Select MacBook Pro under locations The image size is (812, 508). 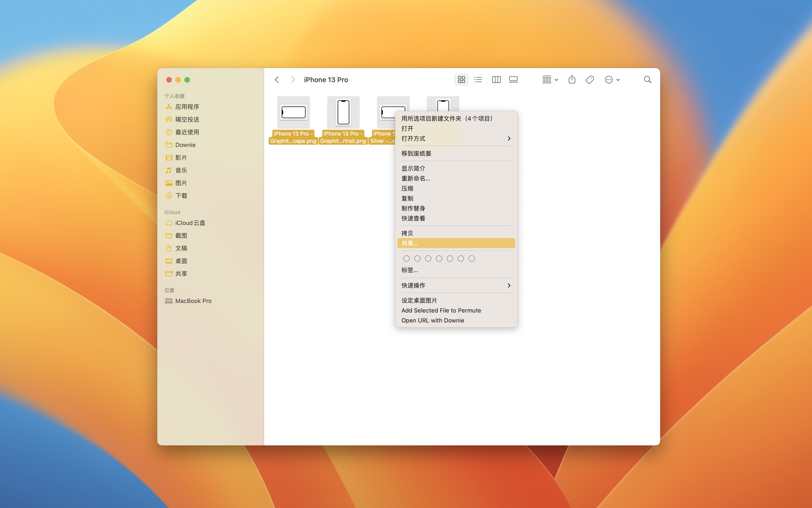click(211, 301)
